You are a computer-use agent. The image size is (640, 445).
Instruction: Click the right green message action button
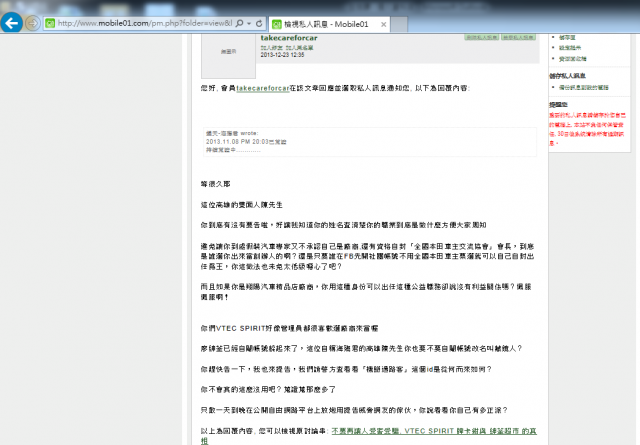(518, 37)
